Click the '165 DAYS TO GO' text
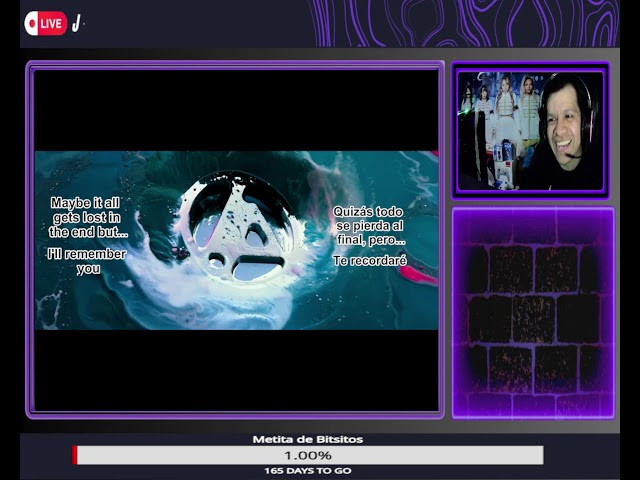Viewport: 640px width, 480px height. [x=308, y=471]
